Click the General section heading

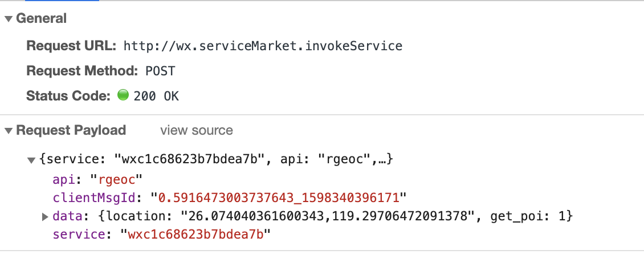pyautogui.click(x=41, y=18)
